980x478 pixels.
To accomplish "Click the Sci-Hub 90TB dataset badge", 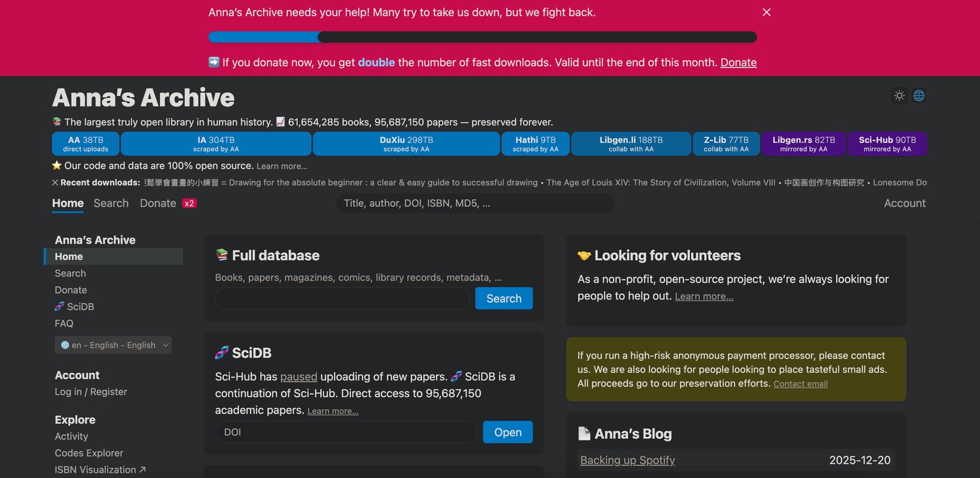I will click(x=887, y=144).
